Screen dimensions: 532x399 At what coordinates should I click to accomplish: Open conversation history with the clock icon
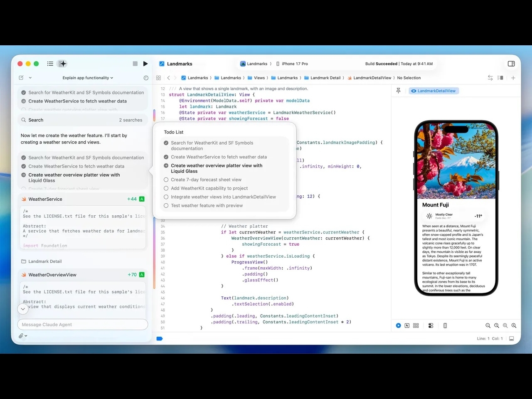coord(146,77)
